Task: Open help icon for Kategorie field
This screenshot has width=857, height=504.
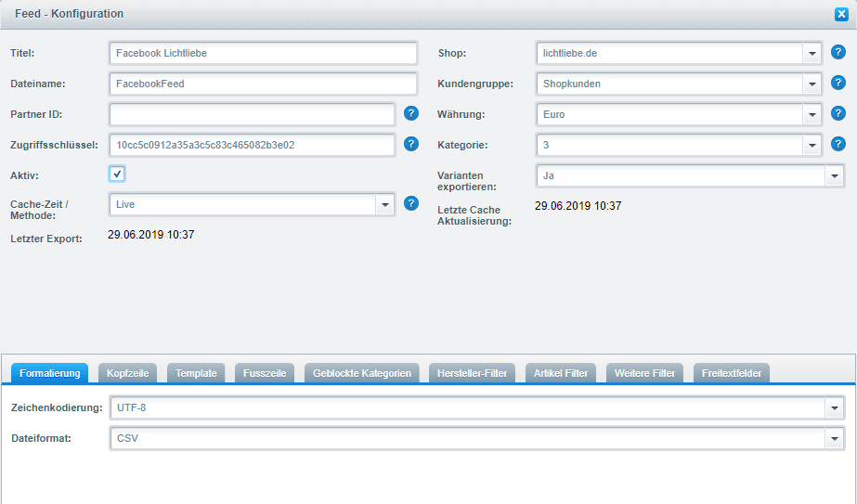Action: 838,144
